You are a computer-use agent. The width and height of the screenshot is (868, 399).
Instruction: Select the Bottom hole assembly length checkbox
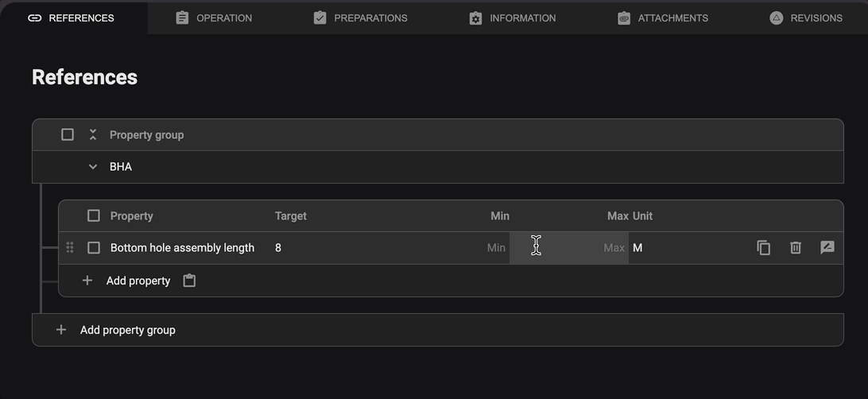point(94,248)
